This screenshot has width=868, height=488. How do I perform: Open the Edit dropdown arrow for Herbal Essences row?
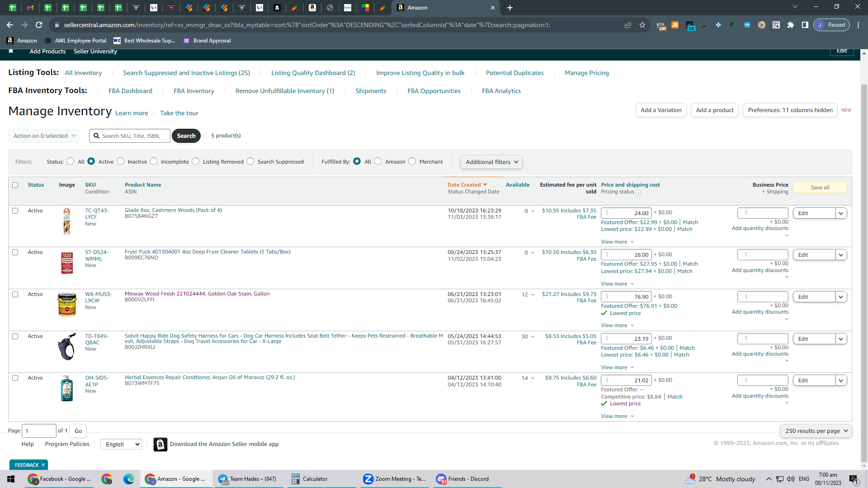click(841, 380)
